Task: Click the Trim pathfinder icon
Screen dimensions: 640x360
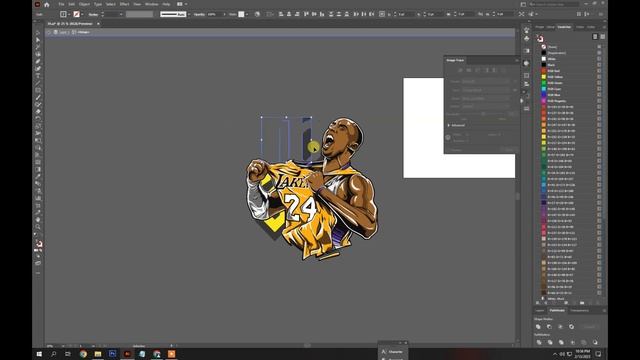Action: [550, 342]
